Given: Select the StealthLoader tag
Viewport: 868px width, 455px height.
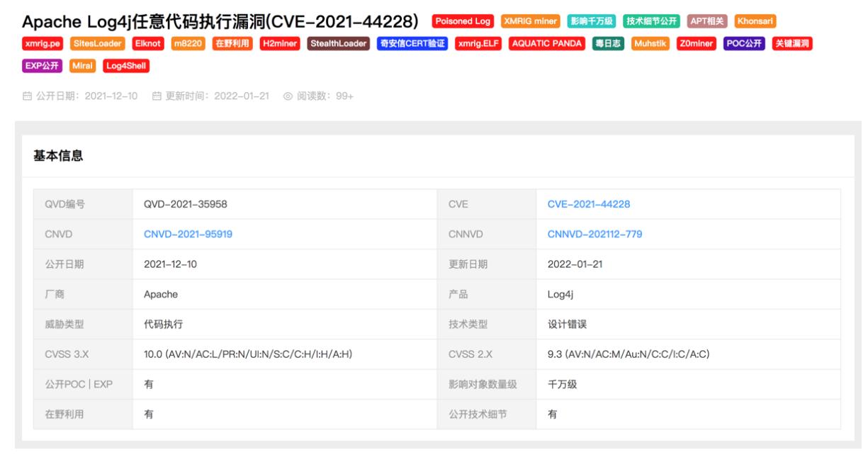Looking at the screenshot, I should pyautogui.click(x=339, y=44).
